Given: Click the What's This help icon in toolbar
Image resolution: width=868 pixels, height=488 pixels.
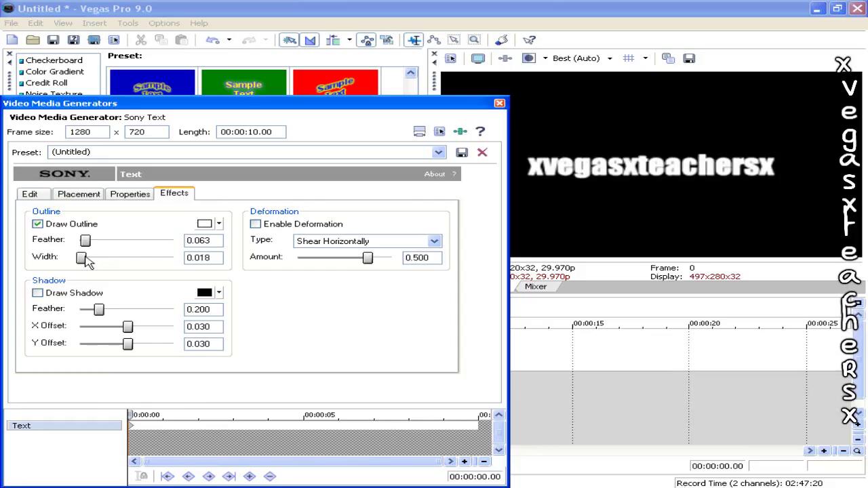Looking at the screenshot, I should point(530,40).
